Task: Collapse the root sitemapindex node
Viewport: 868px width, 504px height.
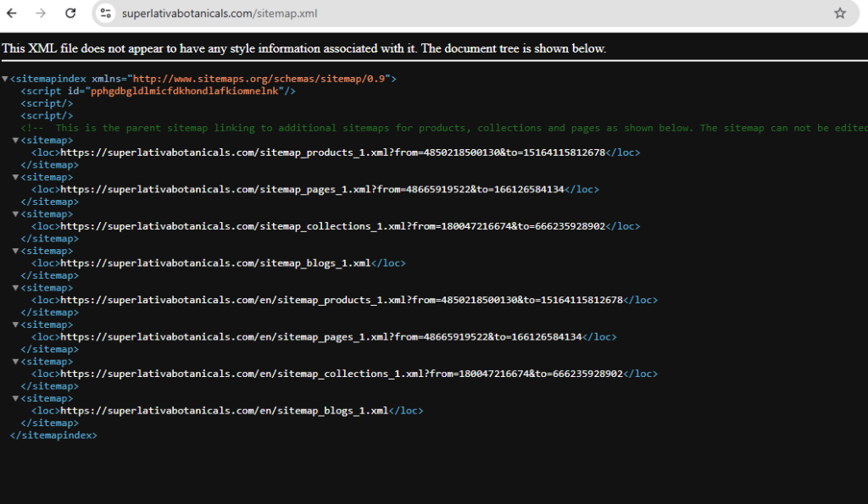Action: coord(5,79)
